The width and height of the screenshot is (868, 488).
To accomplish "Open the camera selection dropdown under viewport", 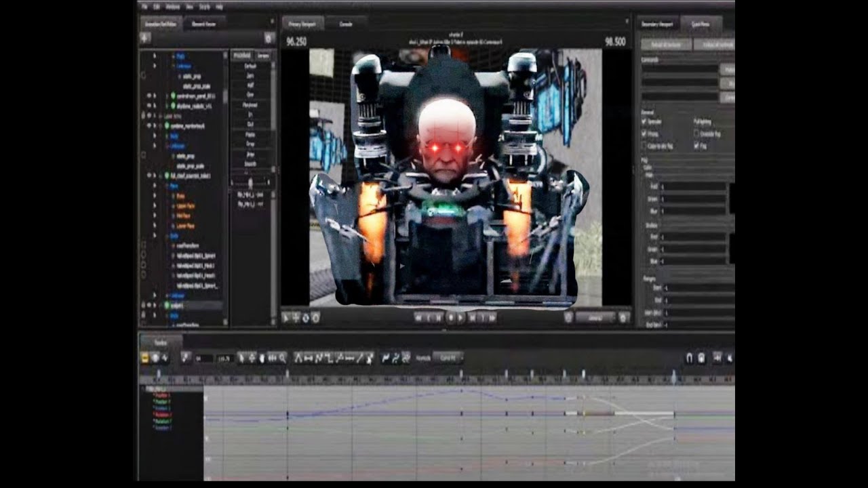I will tap(595, 317).
